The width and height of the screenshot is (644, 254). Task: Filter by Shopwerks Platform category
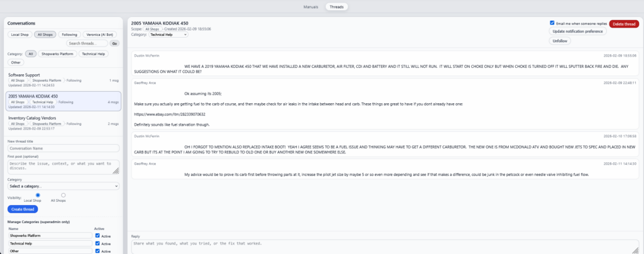[58, 54]
